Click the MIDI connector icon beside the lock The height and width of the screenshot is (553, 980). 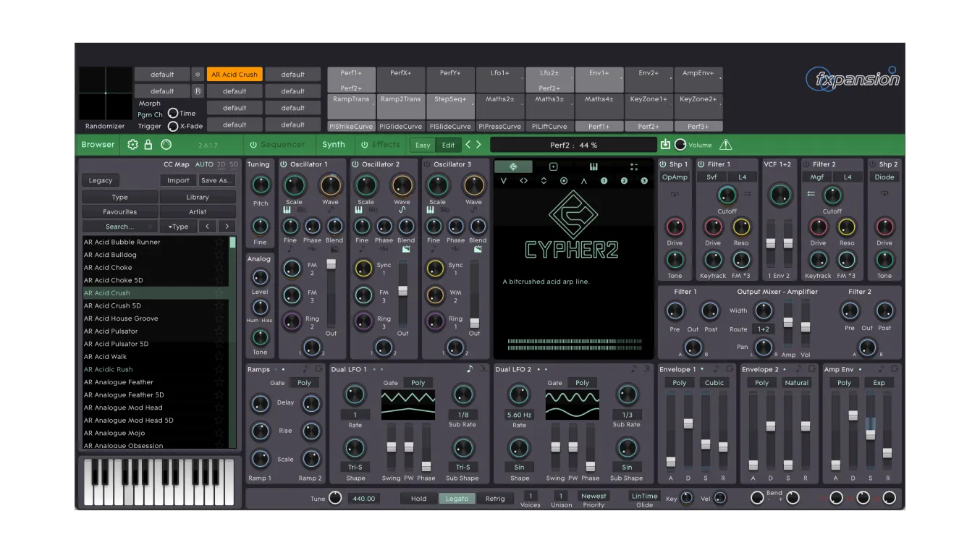pos(166,145)
